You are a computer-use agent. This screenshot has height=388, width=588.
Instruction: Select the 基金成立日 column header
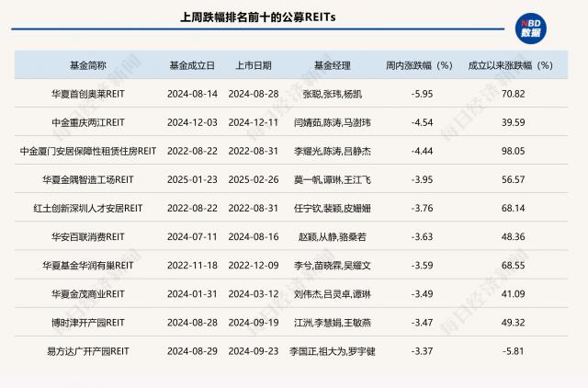(192, 65)
